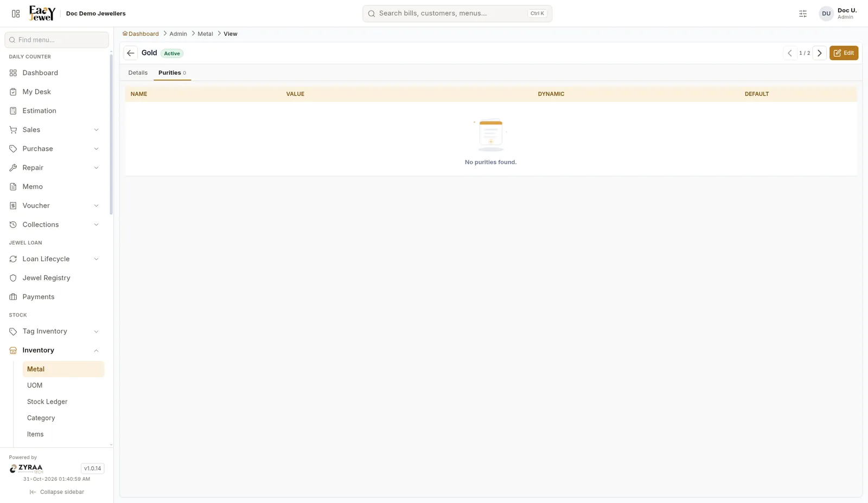
Task: Select the Purities tab
Action: tap(172, 73)
